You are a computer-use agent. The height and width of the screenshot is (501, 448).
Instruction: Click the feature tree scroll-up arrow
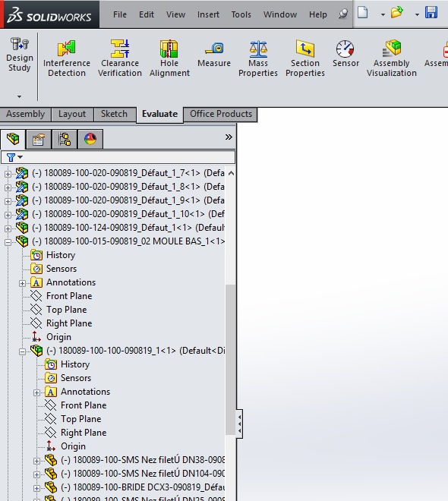click(231, 174)
